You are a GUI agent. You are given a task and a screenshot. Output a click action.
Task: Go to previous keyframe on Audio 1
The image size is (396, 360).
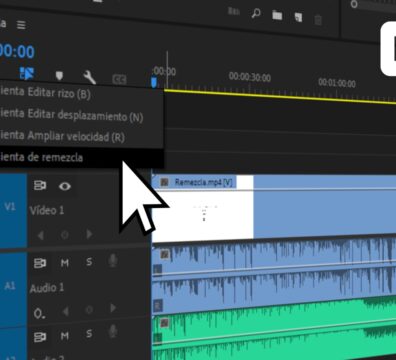66,311
